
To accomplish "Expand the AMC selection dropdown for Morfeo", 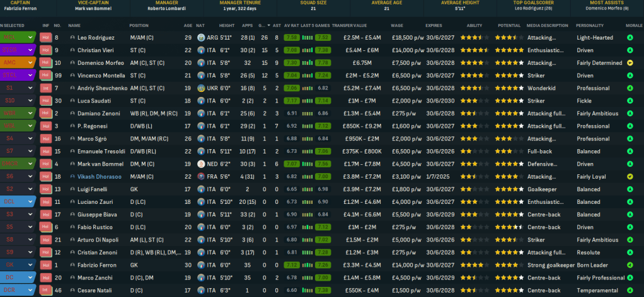I will (x=30, y=63).
